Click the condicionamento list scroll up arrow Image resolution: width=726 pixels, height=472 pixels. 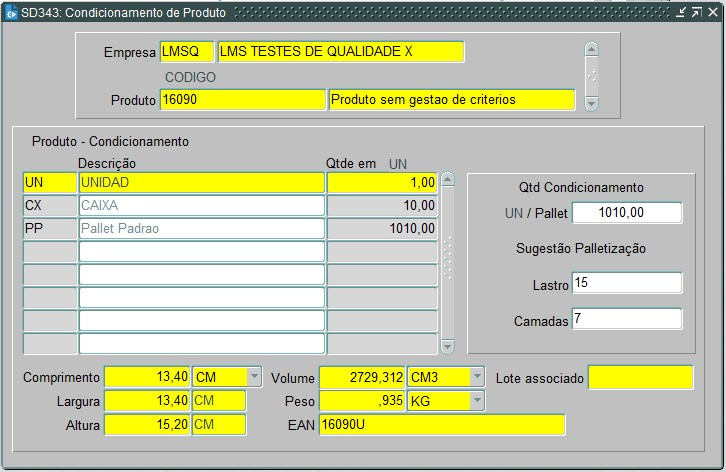pyautogui.click(x=448, y=179)
